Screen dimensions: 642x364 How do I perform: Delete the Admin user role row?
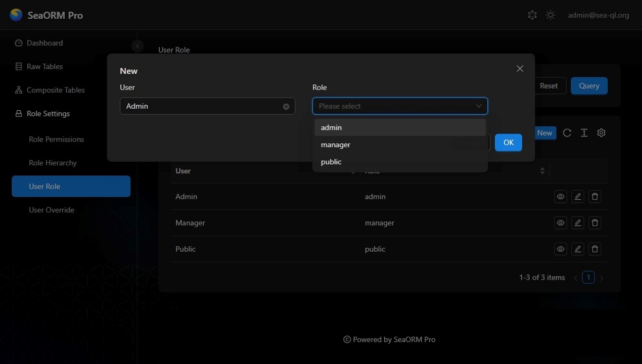pos(595,197)
